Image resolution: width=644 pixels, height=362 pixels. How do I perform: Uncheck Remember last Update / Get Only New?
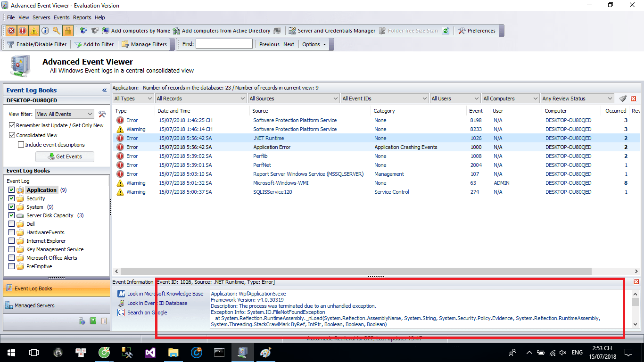11,125
